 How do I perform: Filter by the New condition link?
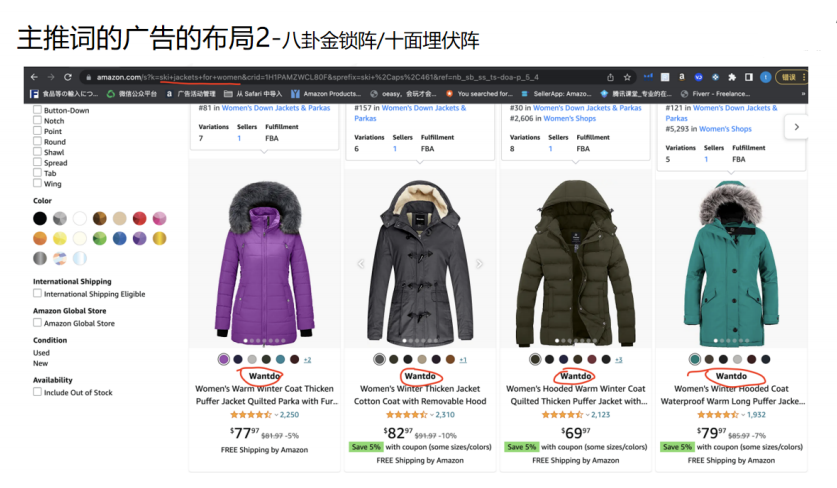41,363
